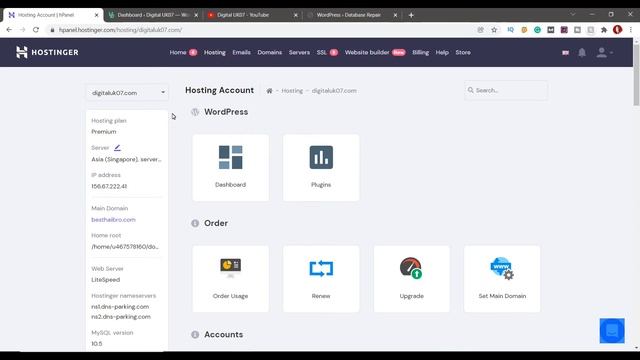640x360 pixels.
Task: Open Chrome three-dot menu
Action: pyautogui.click(x=631, y=30)
